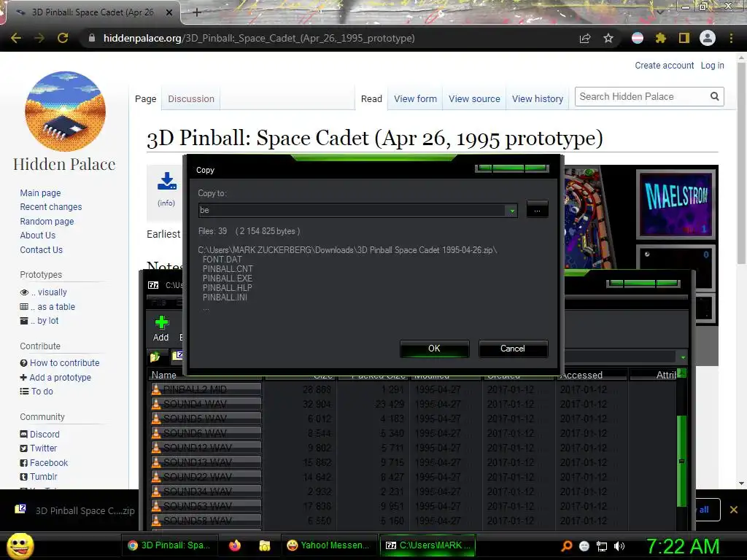Click the network tray icon
Screen dimensions: 747x560
(x=602, y=546)
